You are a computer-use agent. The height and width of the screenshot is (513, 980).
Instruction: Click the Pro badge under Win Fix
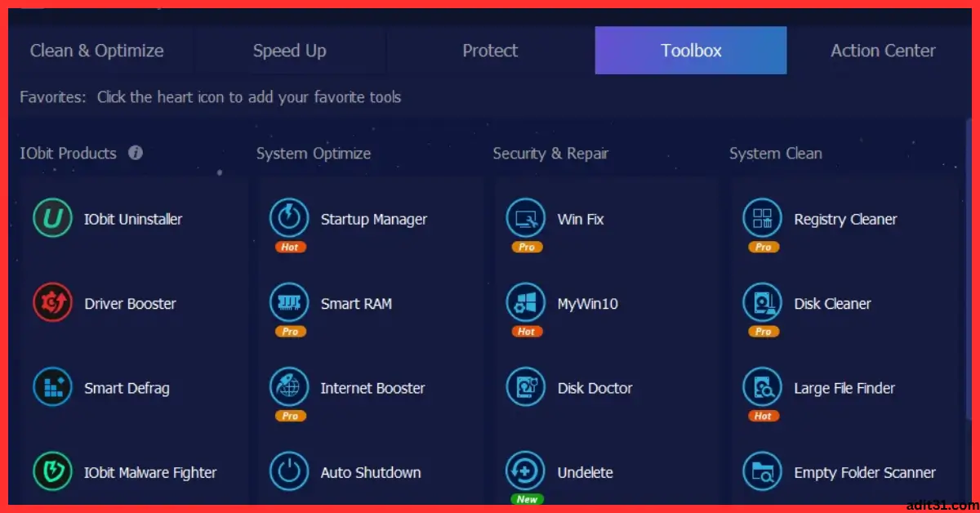coord(527,247)
